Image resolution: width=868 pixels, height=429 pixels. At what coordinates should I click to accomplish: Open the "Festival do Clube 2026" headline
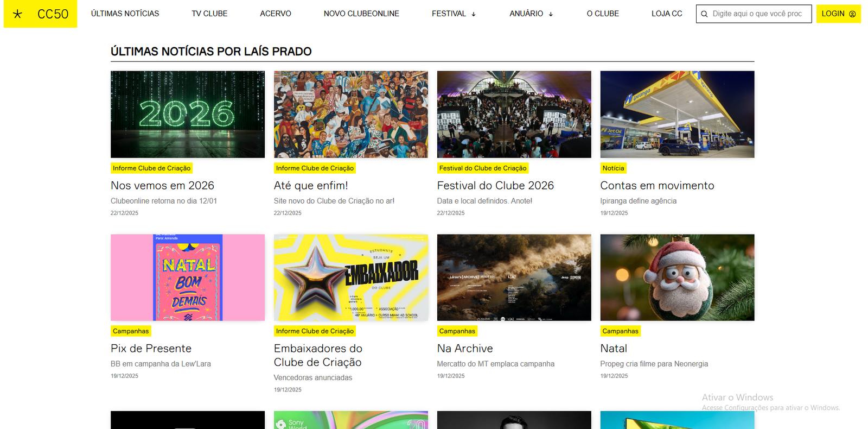[495, 186]
